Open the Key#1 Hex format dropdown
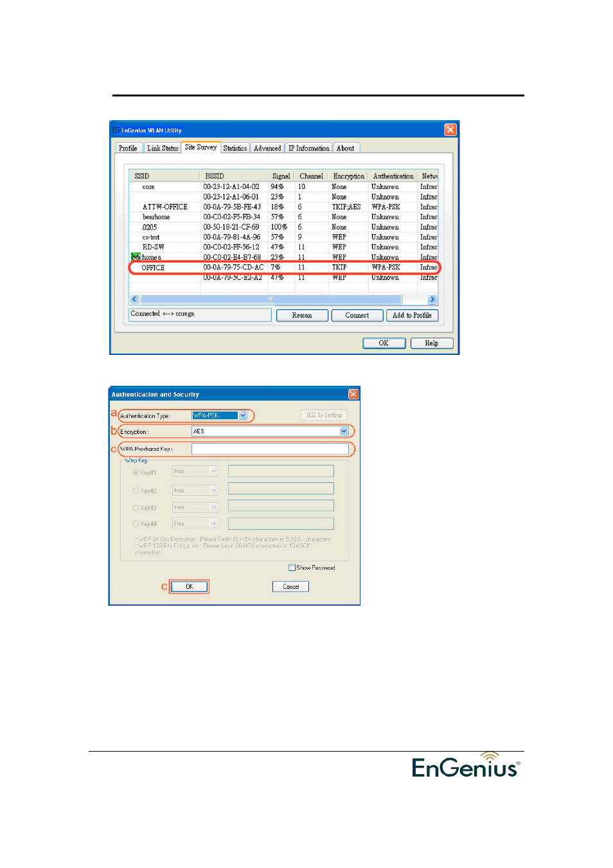Image resolution: width=613 pixels, height=868 pixels. (x=214, y=471)
